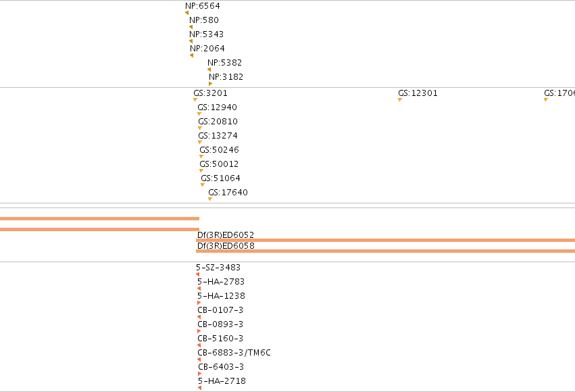Click the NP:3182 insertion label

[226, 77]
